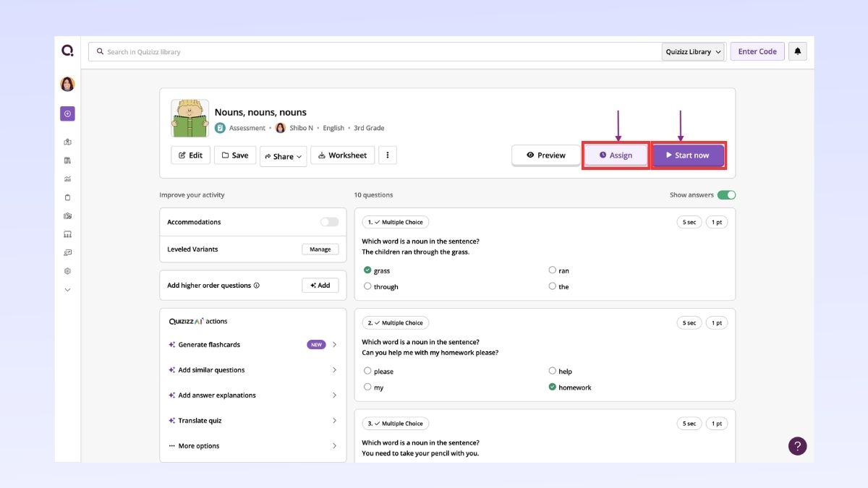Open the purple help question mark button

[x=797, y=446]
